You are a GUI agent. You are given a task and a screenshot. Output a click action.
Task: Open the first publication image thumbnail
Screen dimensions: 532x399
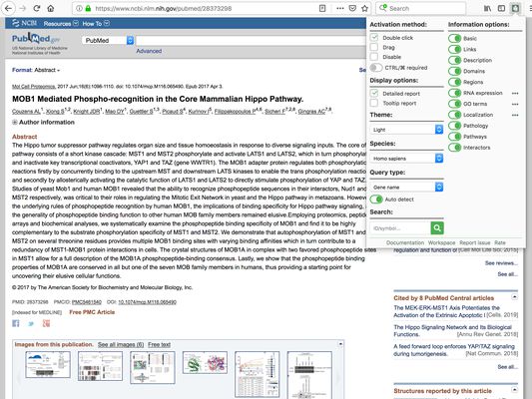click(48, 364)
